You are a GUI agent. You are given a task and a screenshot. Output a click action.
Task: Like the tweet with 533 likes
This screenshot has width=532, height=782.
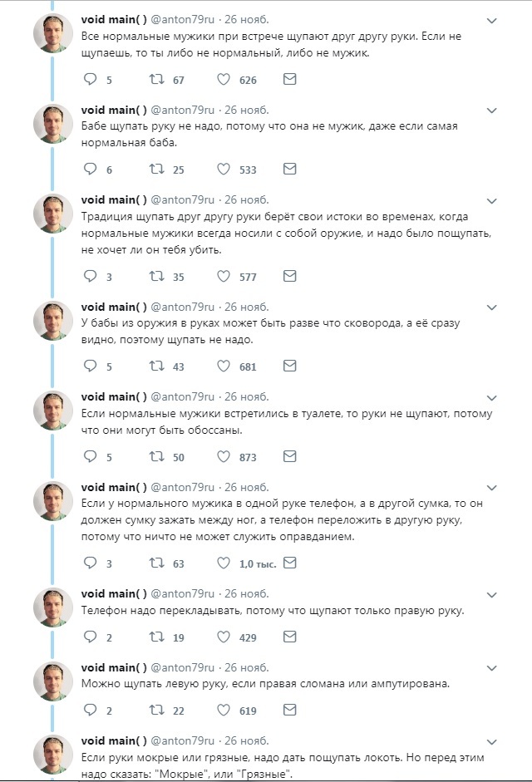[x=223, y=170]
